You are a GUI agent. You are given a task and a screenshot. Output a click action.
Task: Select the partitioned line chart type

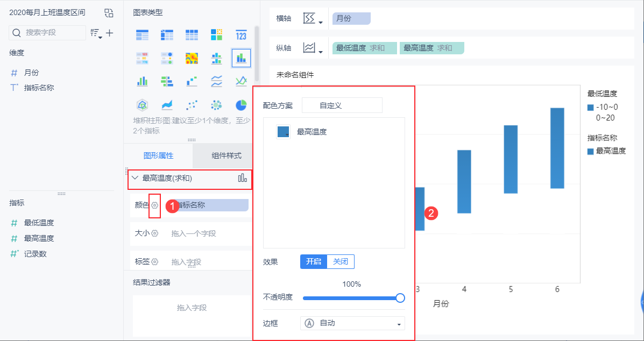pyautogui.click(x=216, y=81)
